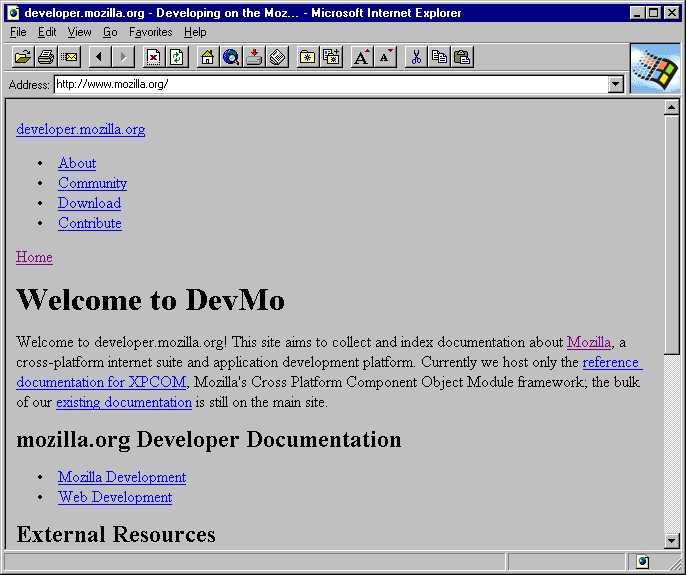Click the mozilla.org Developer Documentation heading

coord(209,439)
